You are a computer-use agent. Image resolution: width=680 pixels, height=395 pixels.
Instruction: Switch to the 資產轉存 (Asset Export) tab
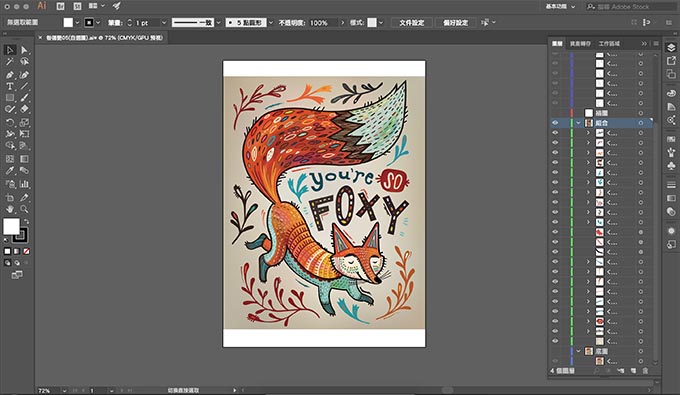[580, 43]
